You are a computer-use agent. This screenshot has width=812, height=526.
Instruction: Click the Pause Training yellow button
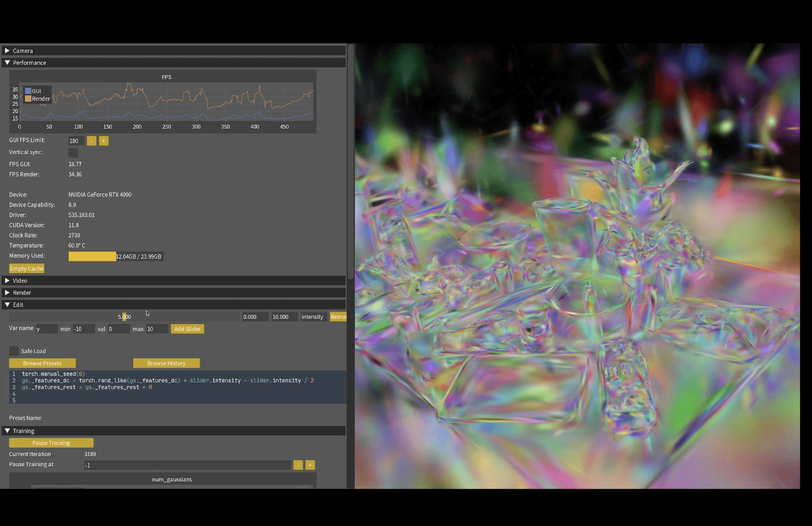tap(51, 442)
